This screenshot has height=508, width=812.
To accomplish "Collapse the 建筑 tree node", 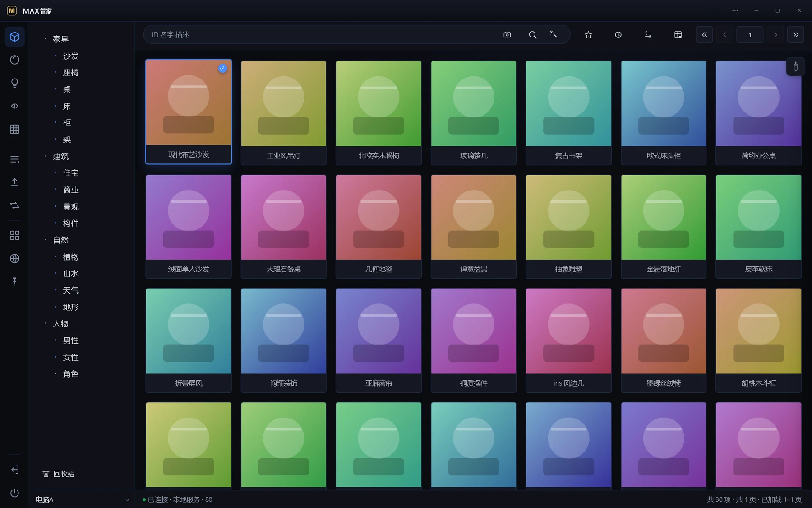I will pos(46,156).
